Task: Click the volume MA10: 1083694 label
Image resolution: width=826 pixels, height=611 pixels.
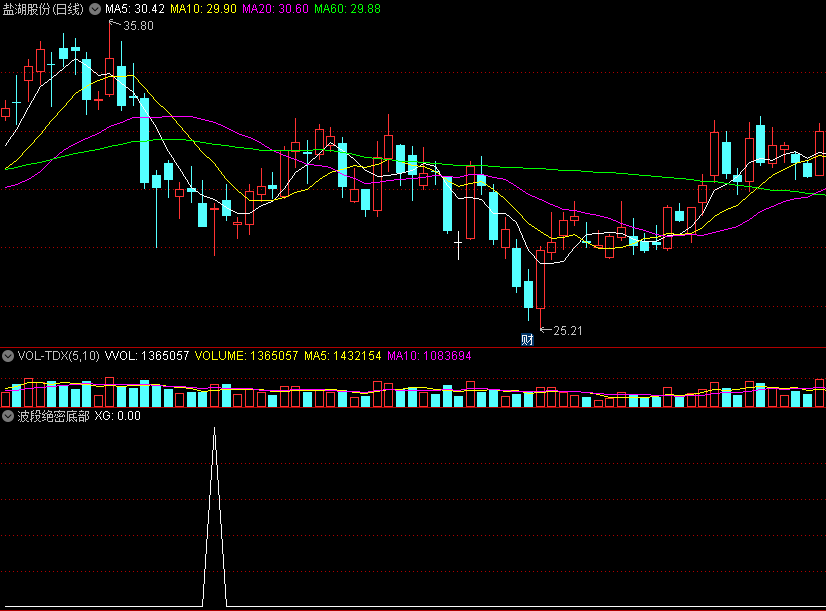Action: tap(429, 356)
